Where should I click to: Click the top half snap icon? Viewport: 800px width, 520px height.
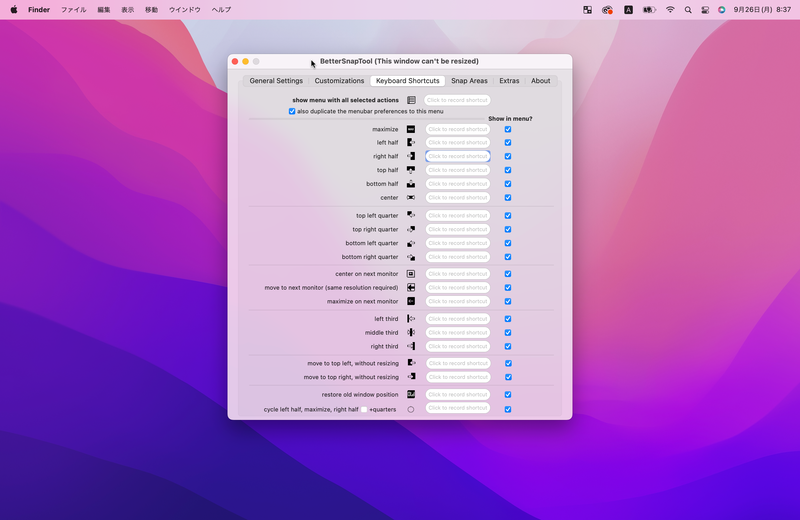pos(411,170)
